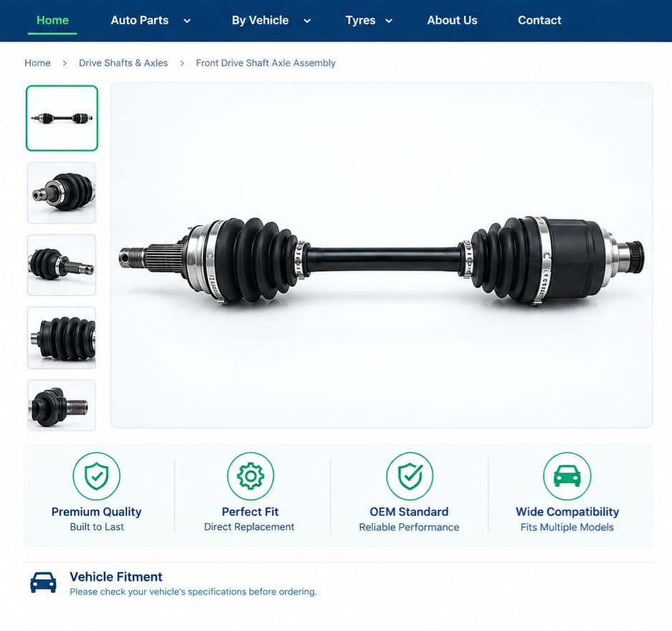
Task: Expand the Tyres dropdown chevron
Action: [x=389, y=21]
